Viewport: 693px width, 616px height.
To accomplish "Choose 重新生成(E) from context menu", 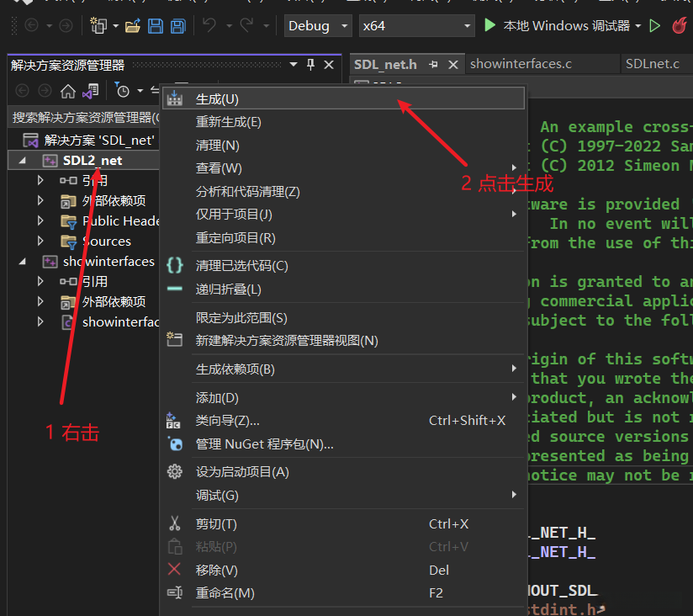I will (343, 122).
